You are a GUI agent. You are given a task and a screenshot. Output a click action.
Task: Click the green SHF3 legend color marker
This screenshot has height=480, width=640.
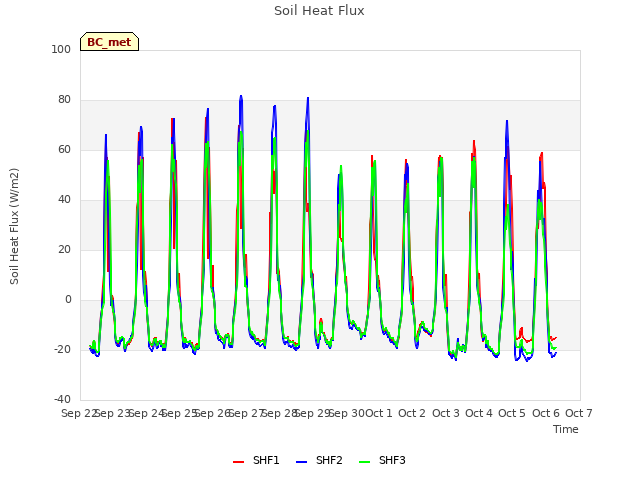pyautogui.click(x=364, y=462)
